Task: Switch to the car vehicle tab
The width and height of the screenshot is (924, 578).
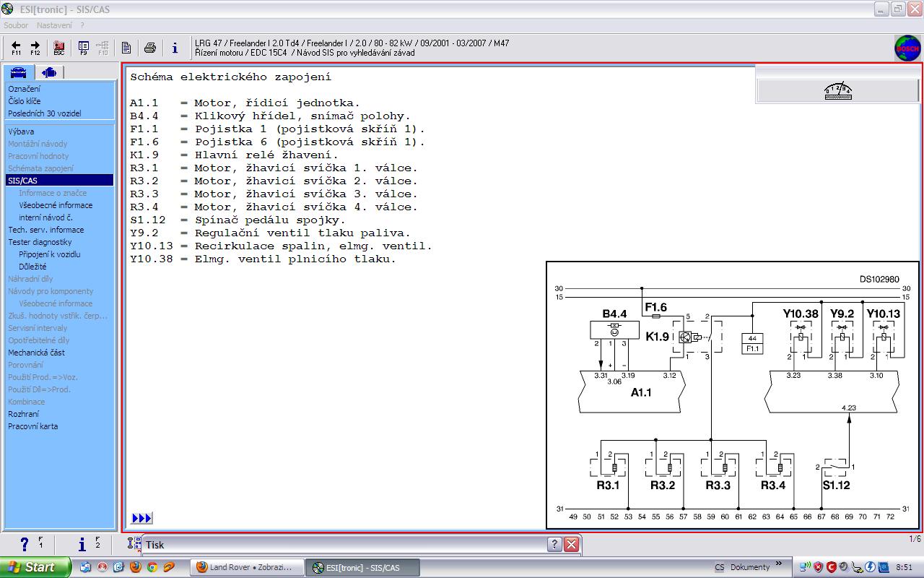Action: tap(18, 72)
